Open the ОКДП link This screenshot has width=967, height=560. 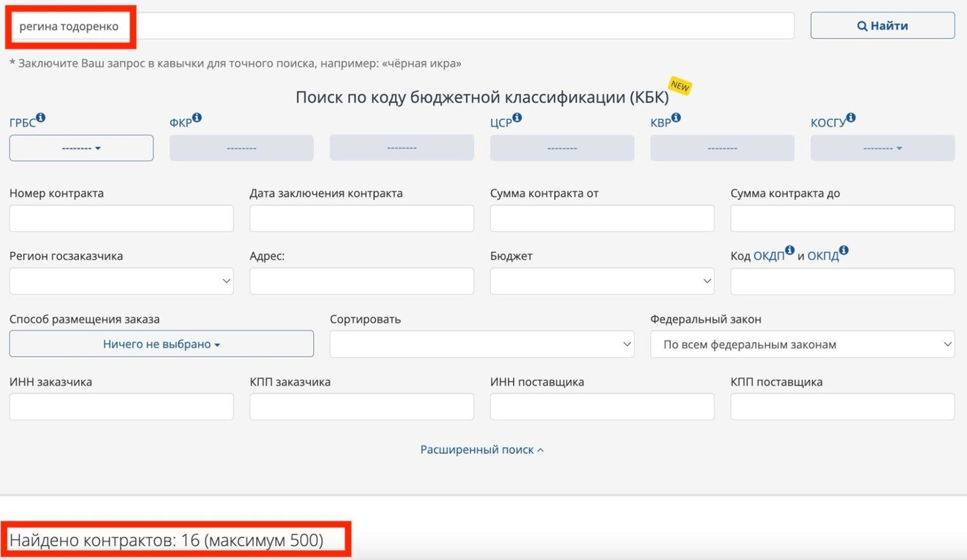click(x=769, y=257)
